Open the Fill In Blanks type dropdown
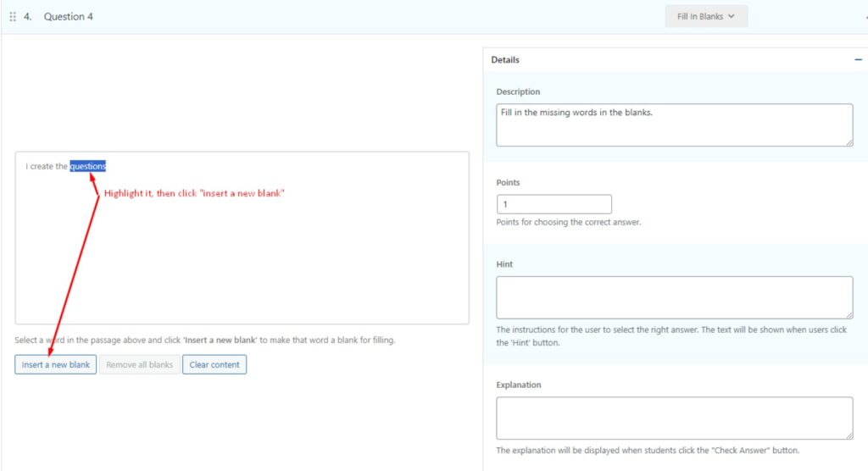 pos(706,16)
